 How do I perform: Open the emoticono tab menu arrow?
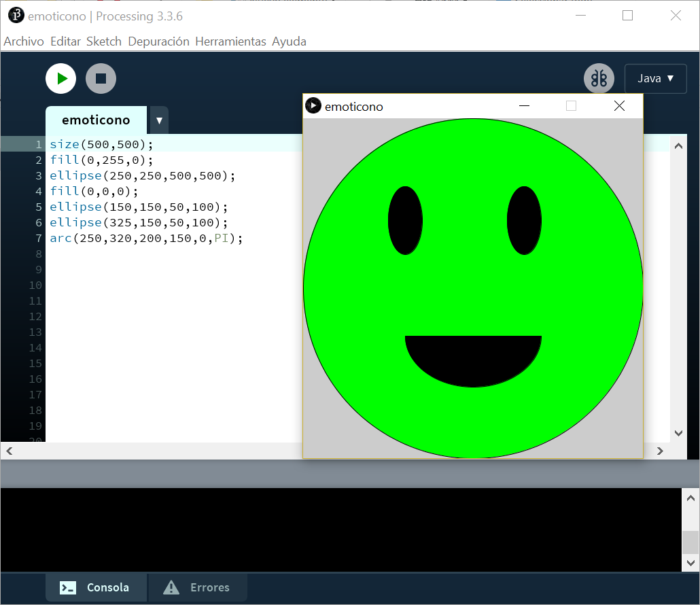158,120
